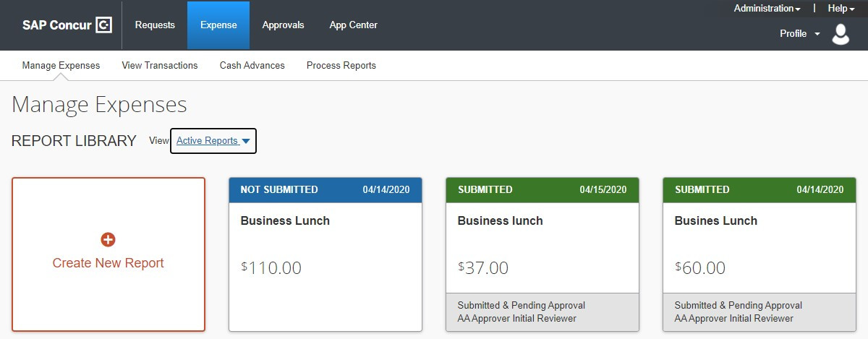868x339 pixels.
Task: Go to the Requests tab
Action: [x=155, y=25]
